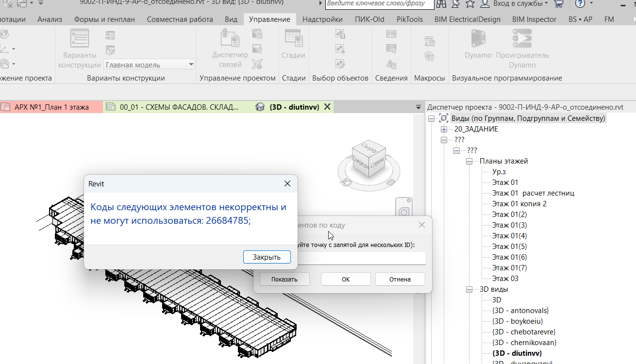Click the element ID input field
636x364 pixels.
362,258
